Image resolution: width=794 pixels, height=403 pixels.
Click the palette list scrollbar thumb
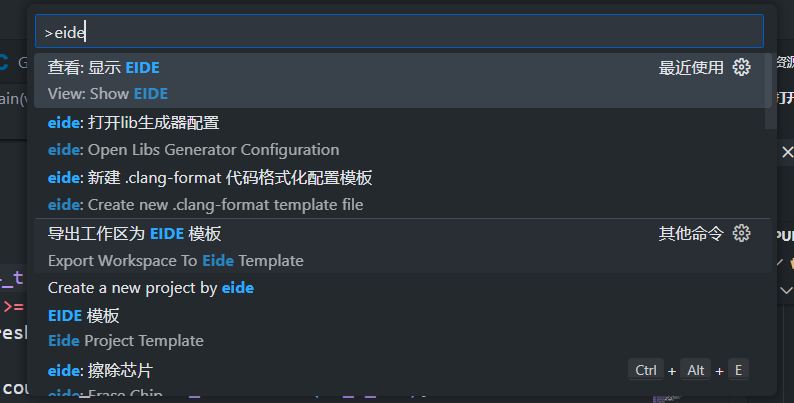(x=771, y=91)
